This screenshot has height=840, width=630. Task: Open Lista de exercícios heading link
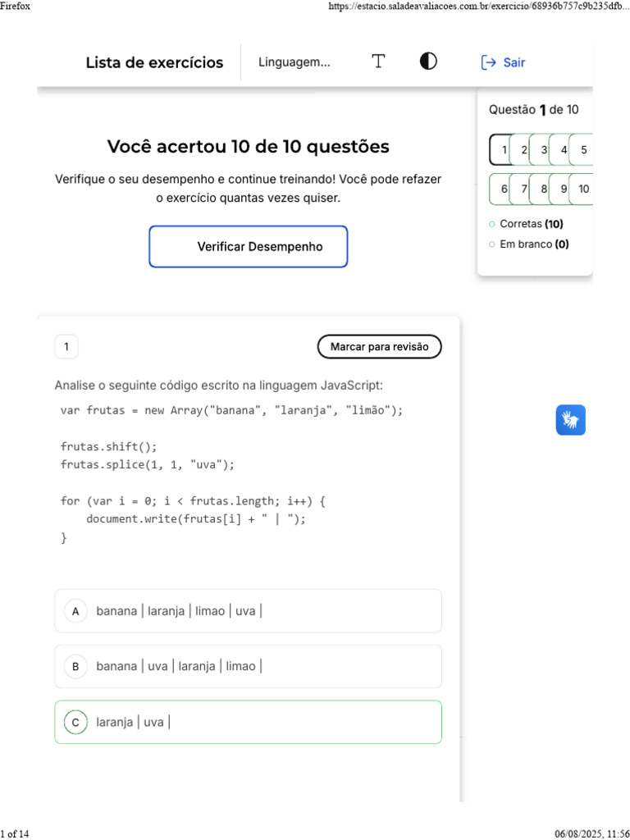[154, 62]
